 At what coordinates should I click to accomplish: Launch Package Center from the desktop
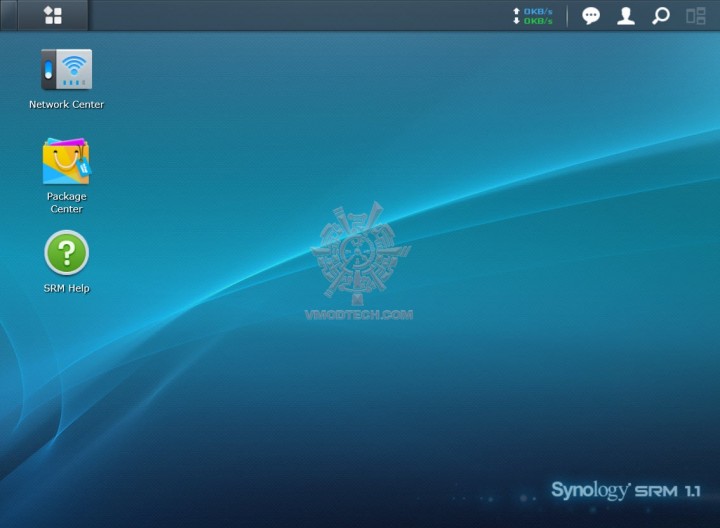point(67,161)
